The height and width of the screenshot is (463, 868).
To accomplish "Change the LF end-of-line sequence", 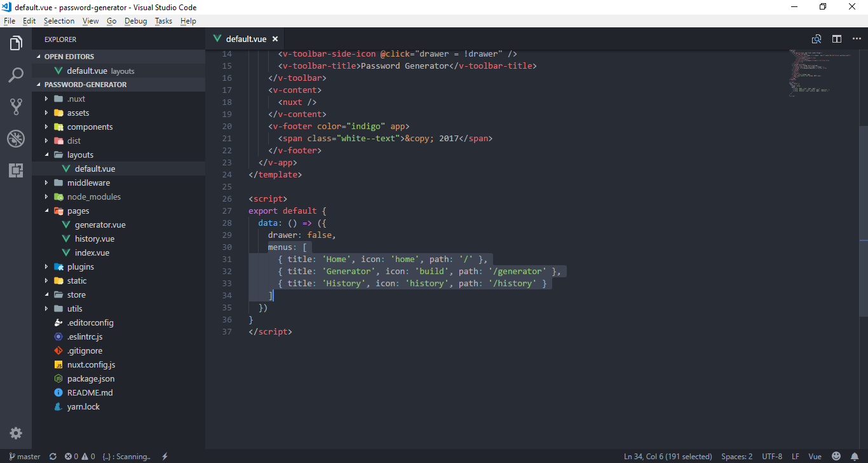I will pyautogui.click(x=796, y=456).
